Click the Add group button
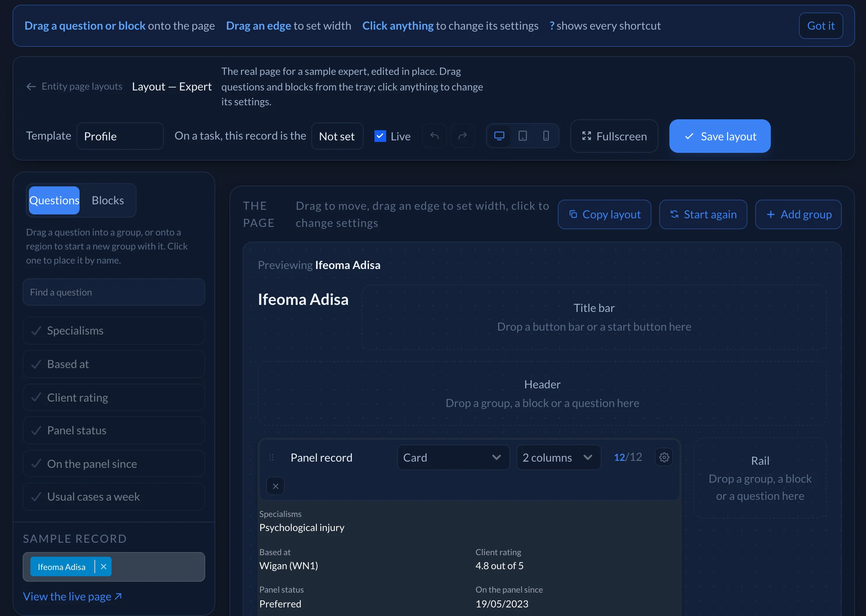This screenshot has height=616, width=866. point(799,214)
